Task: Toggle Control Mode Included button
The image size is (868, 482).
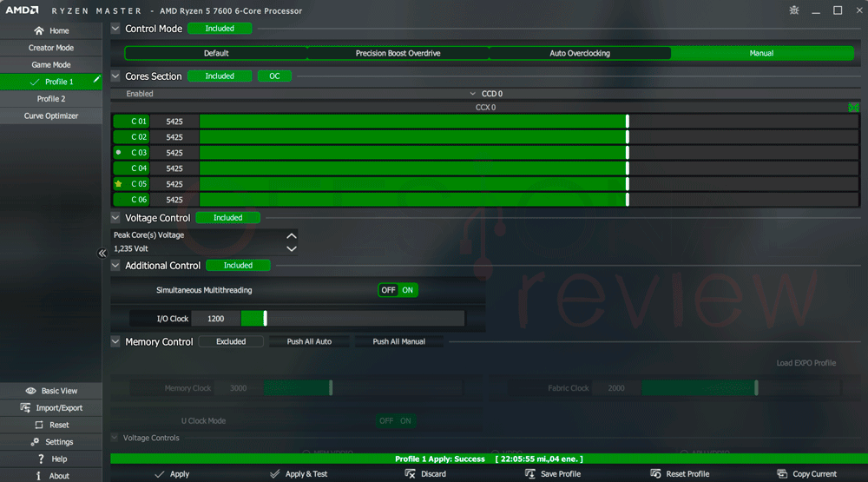Action: click(x=220, y=29)
